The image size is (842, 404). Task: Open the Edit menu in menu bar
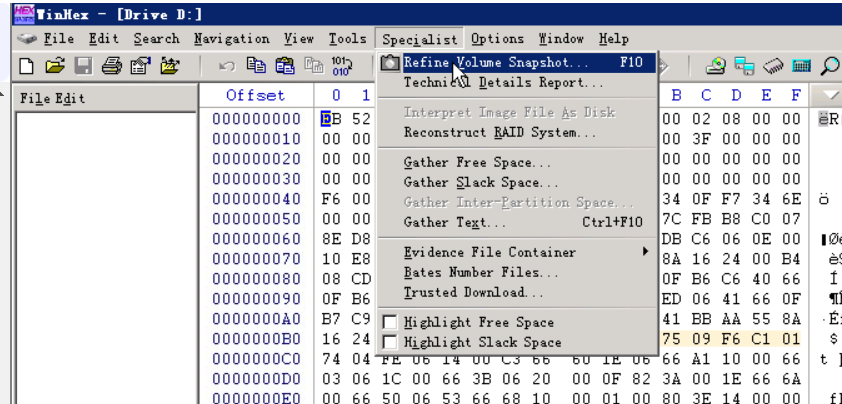pos(104,39)
